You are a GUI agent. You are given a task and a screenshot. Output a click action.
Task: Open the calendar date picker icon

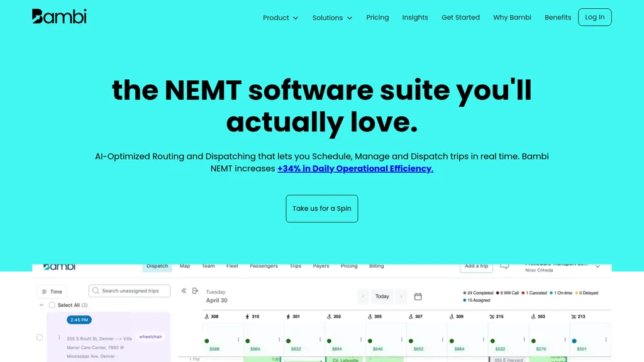pyautogui.click(x=418, y=297)
